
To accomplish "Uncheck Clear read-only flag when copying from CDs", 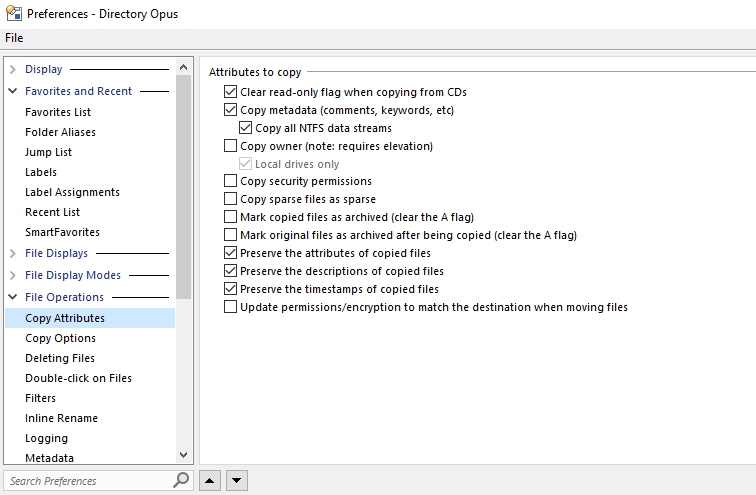I will tap(230, 92).
